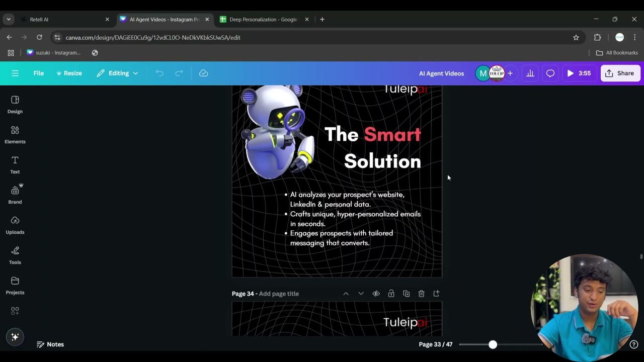Start the 3:55 presentation playback
This screenshot has height=362, width=644.
579,73
